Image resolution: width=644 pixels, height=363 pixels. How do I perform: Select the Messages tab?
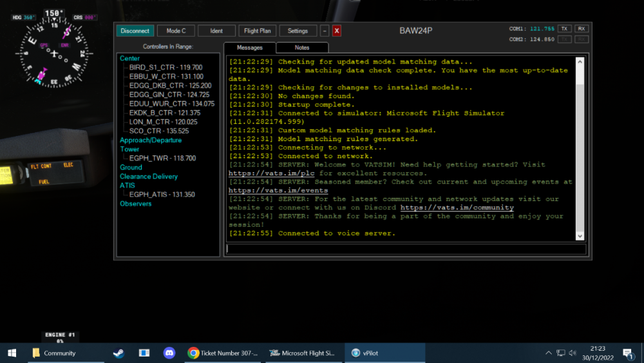tap(250, 48)
